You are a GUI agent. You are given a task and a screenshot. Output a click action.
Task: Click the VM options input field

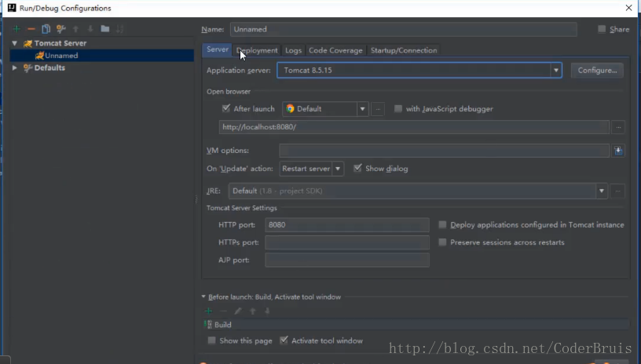(445, 151)
